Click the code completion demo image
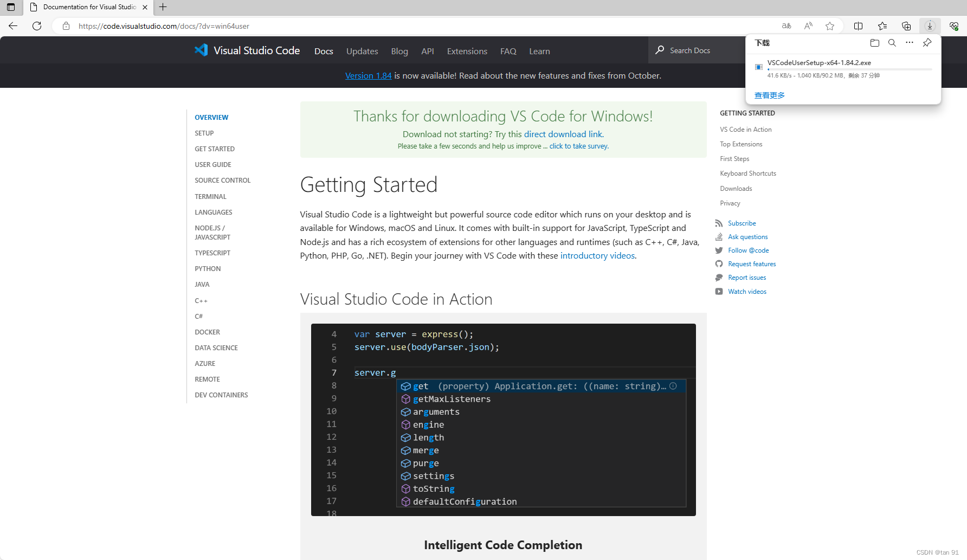The width and height of the screenshot is (967, 560). (x=504, y=420)
